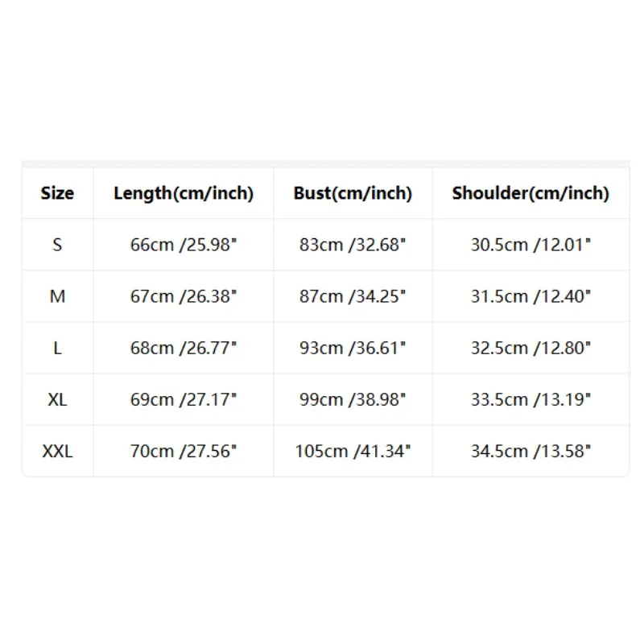This screenshot has width=644, height=644.
Task: Click the 67cm /26.38" length cell
Action: tap(184, 296)
